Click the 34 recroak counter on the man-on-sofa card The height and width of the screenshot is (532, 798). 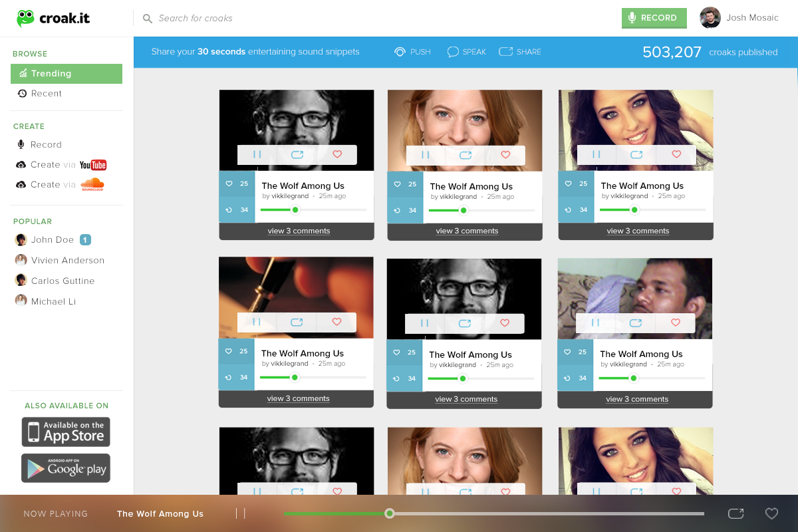click(575, 378)
